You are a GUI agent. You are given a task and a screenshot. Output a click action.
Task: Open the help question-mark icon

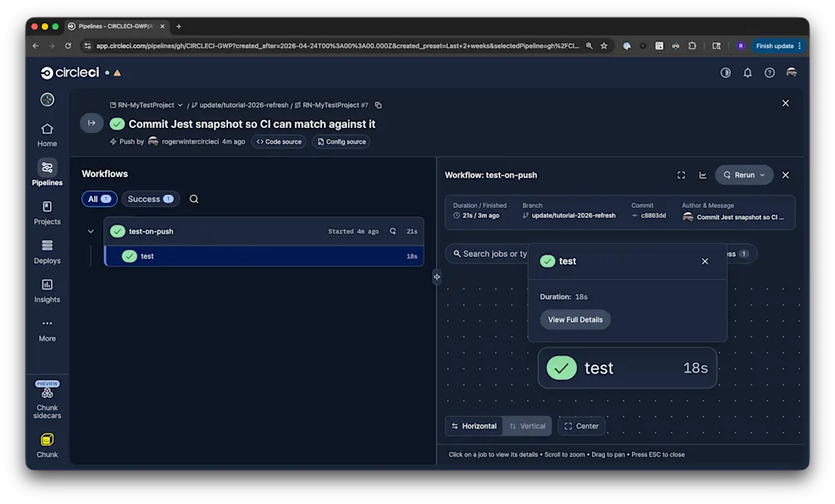pos(769,72)
